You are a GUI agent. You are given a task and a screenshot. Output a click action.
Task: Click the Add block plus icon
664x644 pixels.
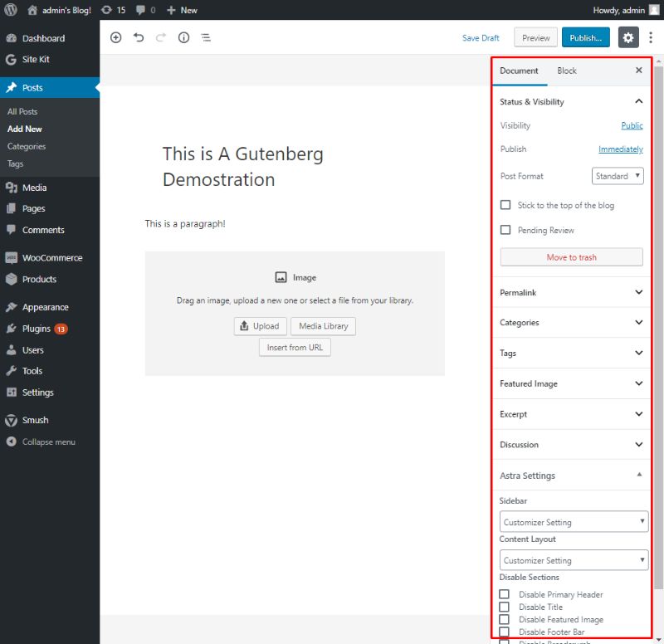[115, 37]
